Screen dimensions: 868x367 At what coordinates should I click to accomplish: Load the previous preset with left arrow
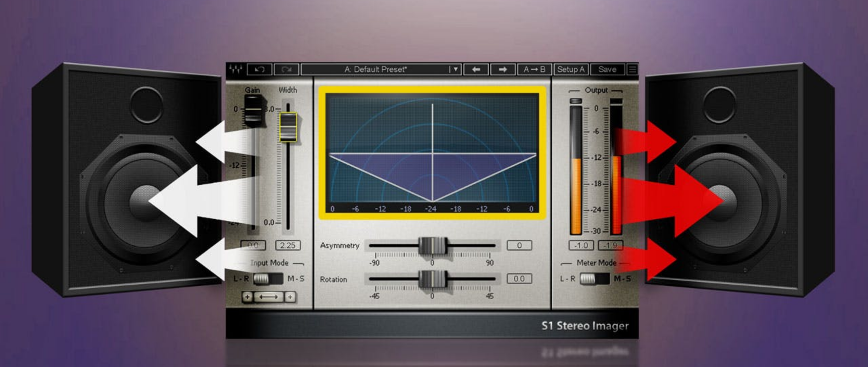pyautogui.click(x=476, y=69)
